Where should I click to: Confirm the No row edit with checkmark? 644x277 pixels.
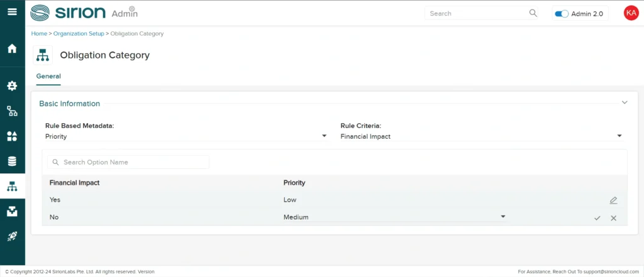click(597, 217)
